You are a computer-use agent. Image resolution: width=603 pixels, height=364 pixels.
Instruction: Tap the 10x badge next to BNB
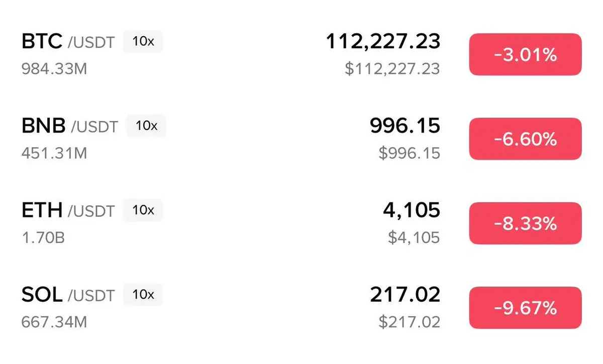point(146,126)
